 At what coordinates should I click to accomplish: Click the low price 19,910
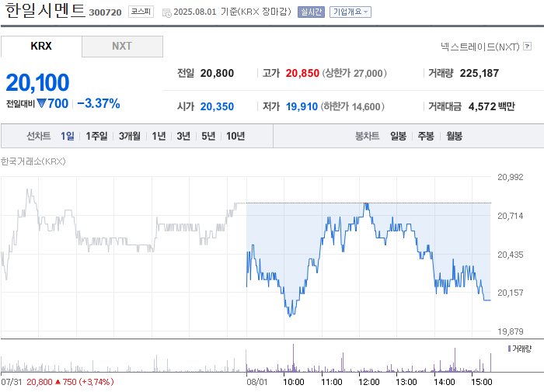coord(302,106)
